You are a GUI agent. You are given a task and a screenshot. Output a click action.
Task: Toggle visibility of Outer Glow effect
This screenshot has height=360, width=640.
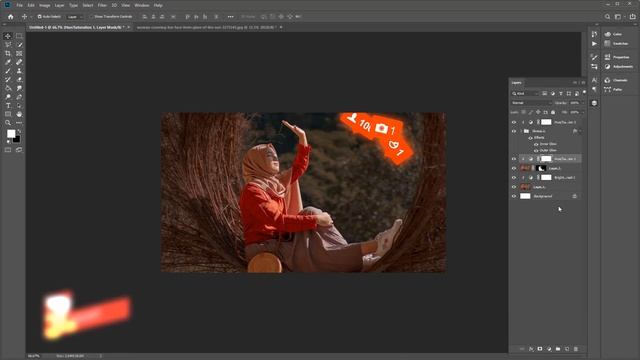536,150
